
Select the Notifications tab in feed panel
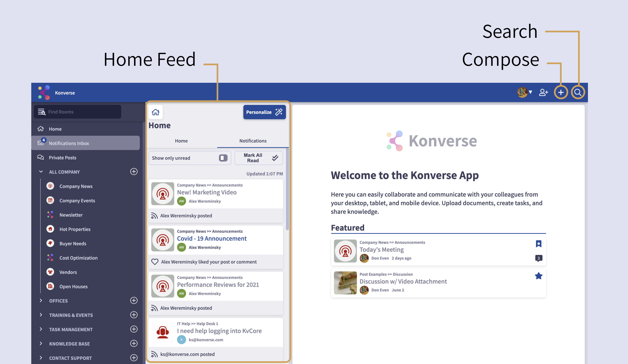coord(253,140)
